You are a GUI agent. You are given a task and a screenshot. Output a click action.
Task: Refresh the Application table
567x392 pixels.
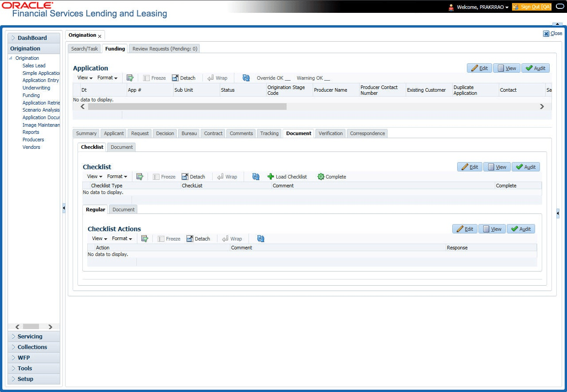tap(246, 78)
